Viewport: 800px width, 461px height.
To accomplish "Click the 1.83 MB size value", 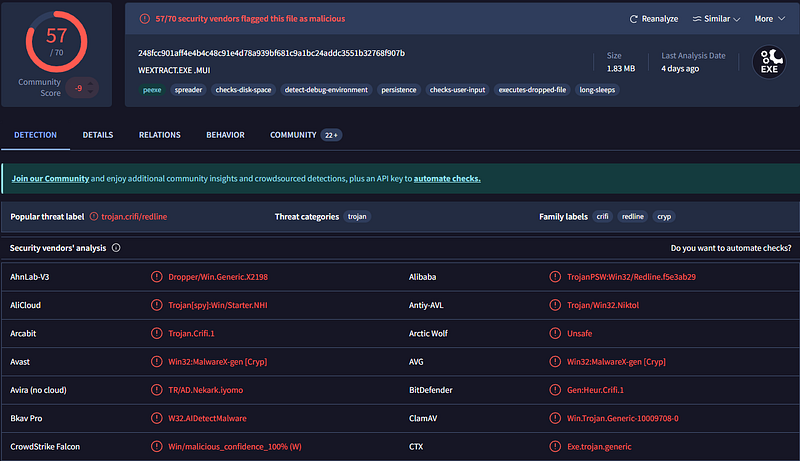I will pyautogui.click(x=621, y=68).
